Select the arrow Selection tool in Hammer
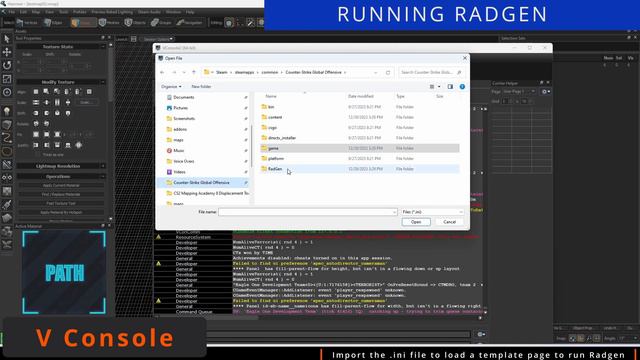The height and width of the screenshot is (360, 640). 7,39
